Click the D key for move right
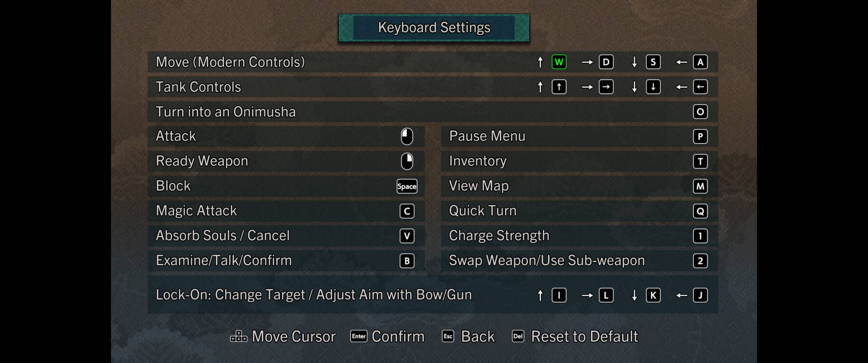 (x=606, y=62)
